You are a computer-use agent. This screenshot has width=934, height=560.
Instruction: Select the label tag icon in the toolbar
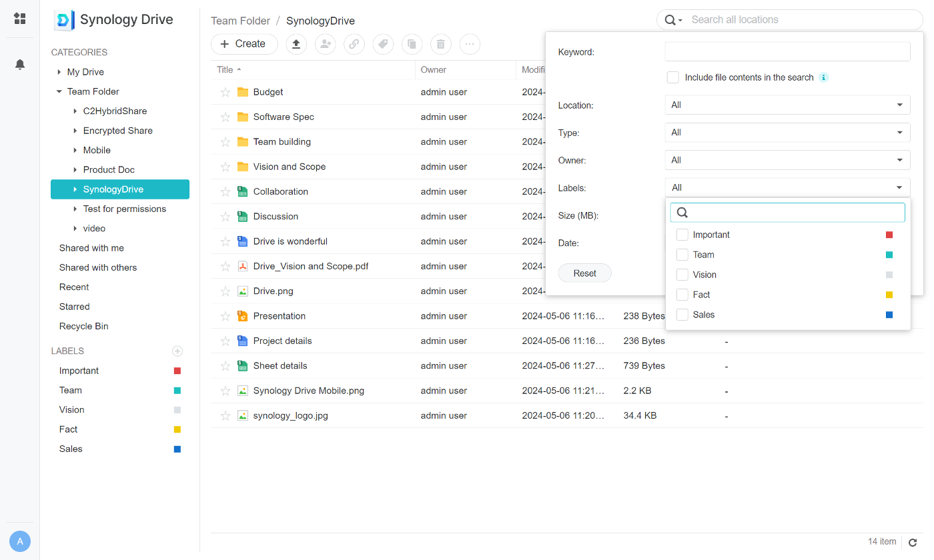point(383,44)
